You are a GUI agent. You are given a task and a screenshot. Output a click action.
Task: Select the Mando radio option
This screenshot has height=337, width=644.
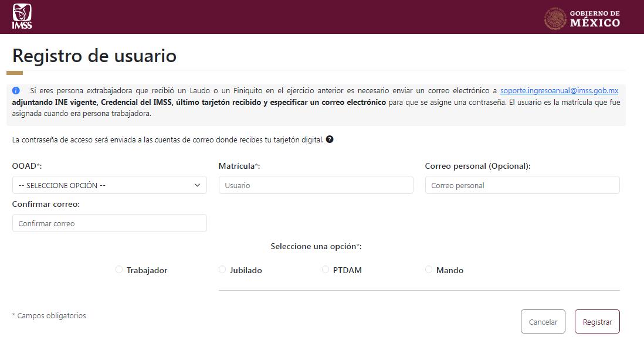(x=429, y=270)
